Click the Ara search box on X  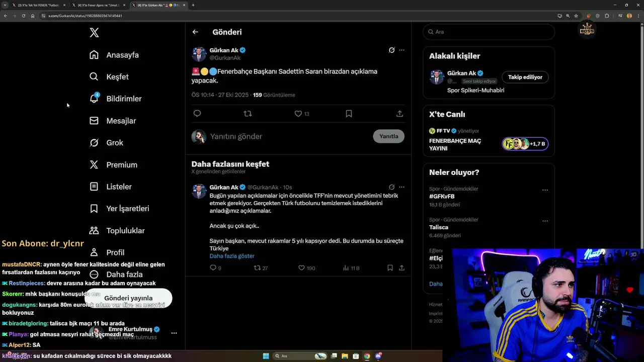(x=489, y=32)
